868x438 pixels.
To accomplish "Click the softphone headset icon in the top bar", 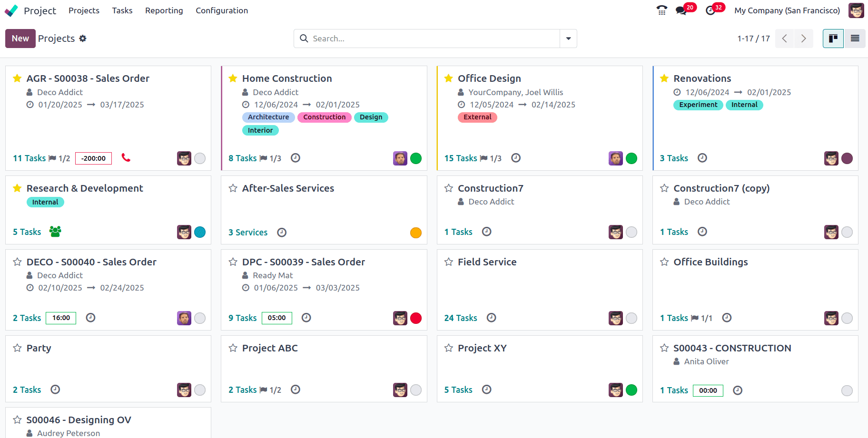I will [661, 10].
